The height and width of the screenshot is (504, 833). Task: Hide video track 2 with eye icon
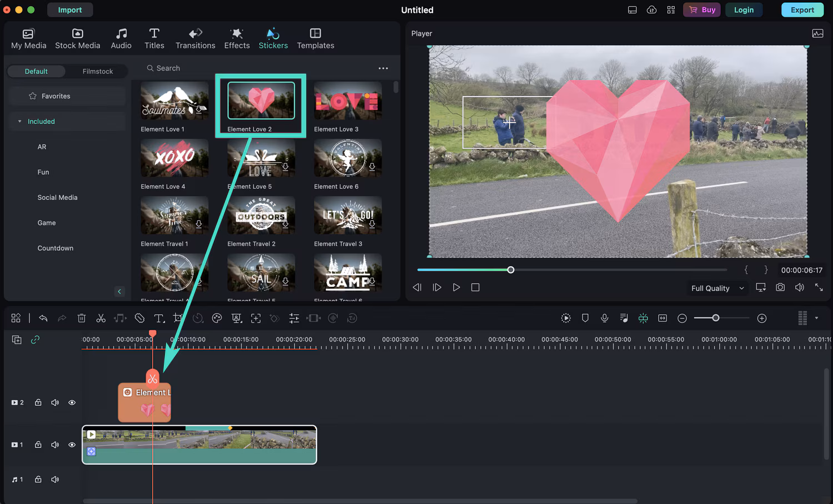(72, 402)
